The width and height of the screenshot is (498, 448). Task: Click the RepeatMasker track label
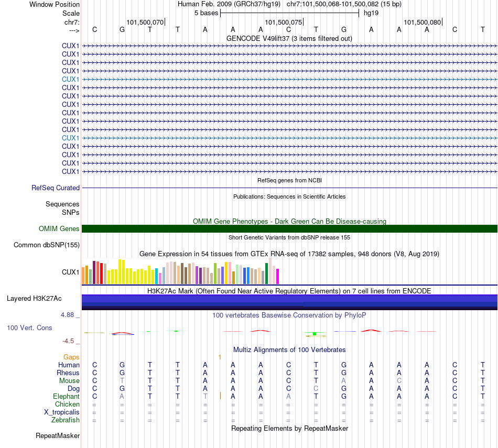tap(58, 435)
